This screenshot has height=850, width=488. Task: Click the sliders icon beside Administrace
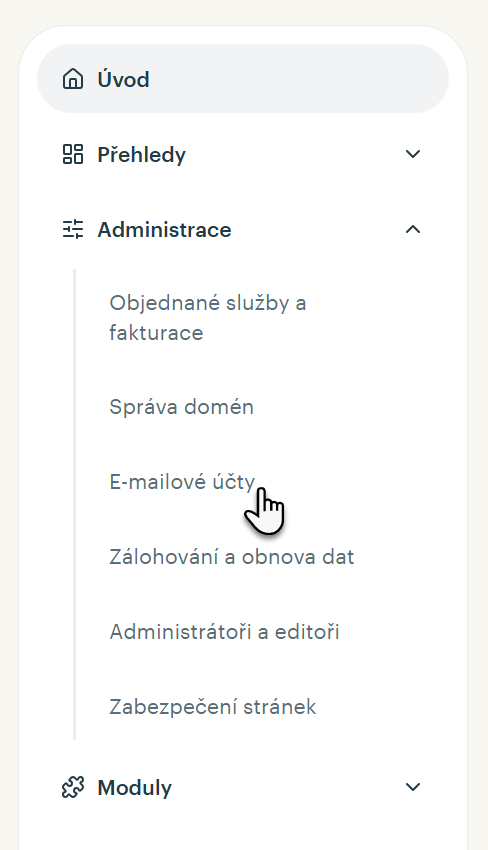coord(73,229)
